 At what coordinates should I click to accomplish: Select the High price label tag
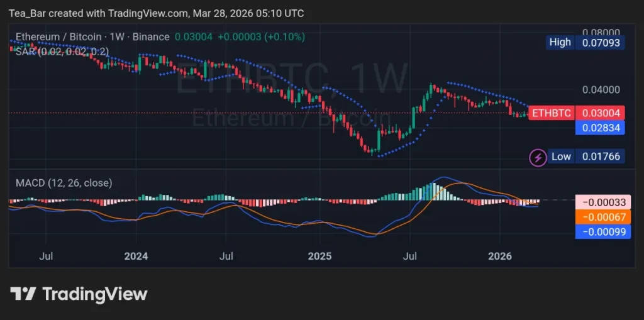point(560,42)
